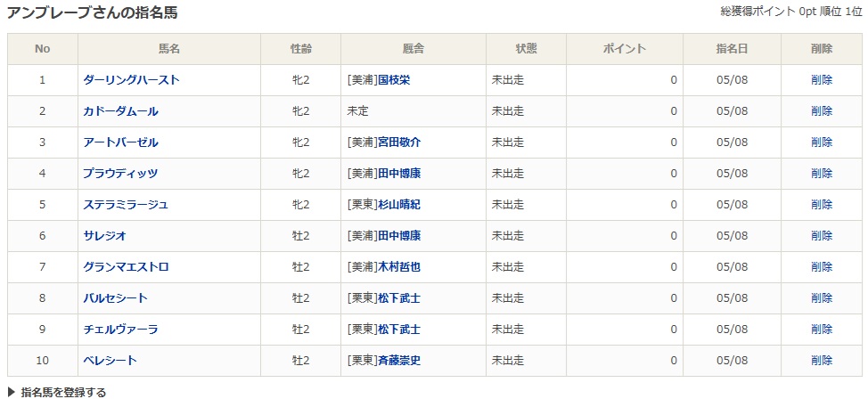This screenshot has width=868, height=399.
Task: Delete プラウディッツ via 削除 link
Action: point(822,173)
